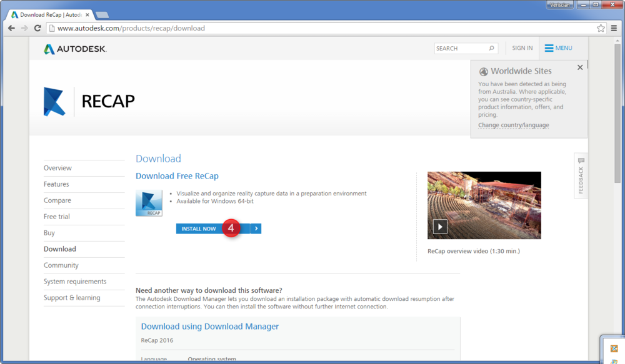Image resolution: width=625 pixels, height=364 pixels.
Task: Click the browser forward arrow
Action: 24,28
